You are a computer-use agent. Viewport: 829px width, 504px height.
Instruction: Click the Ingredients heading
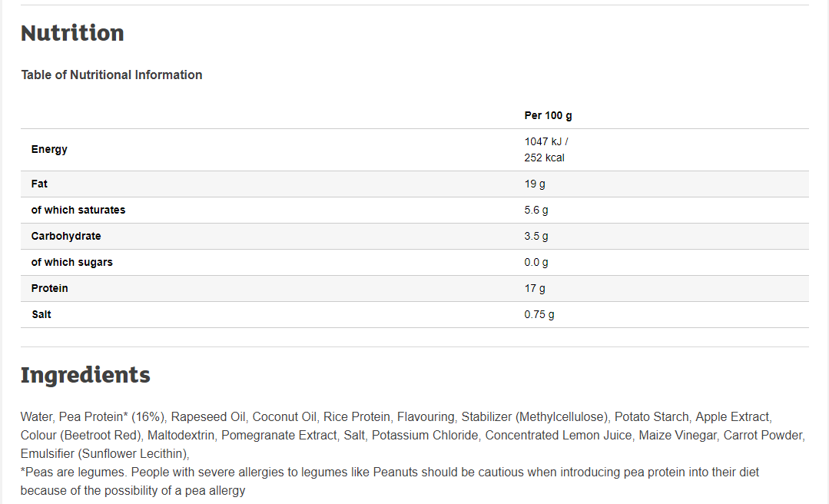pyautogui.click(x=85, y=375)
